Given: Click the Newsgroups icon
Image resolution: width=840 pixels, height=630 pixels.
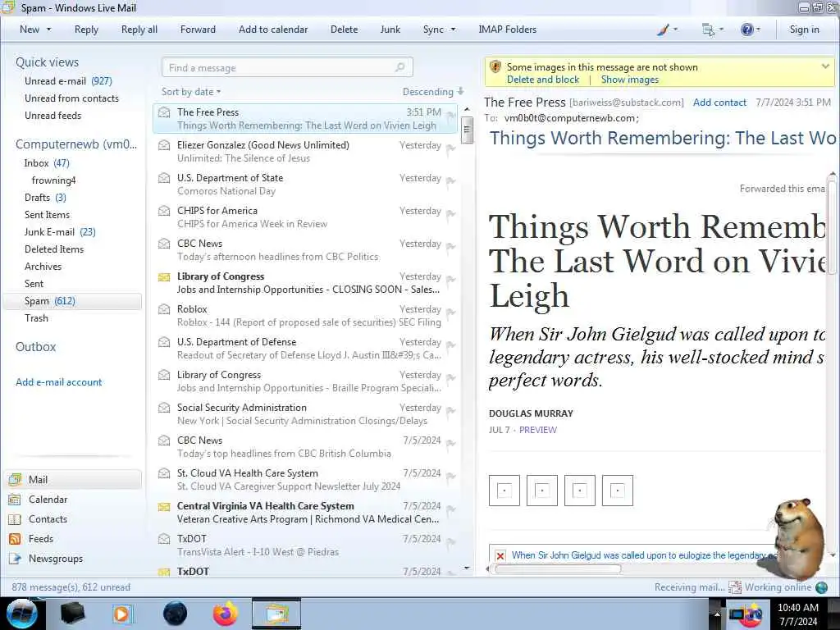Looking at the screenshot, I should point(15,559).
